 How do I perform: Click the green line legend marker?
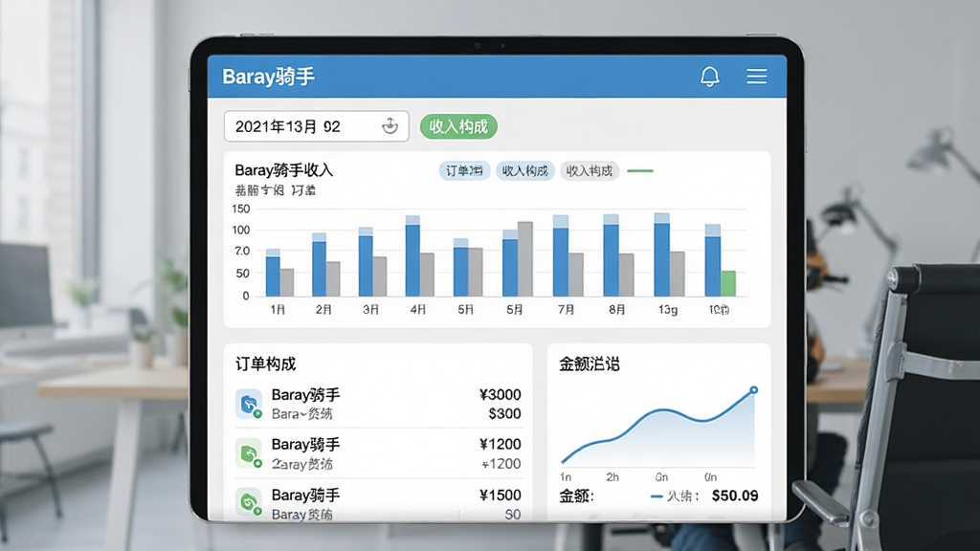tap(640, 170)
